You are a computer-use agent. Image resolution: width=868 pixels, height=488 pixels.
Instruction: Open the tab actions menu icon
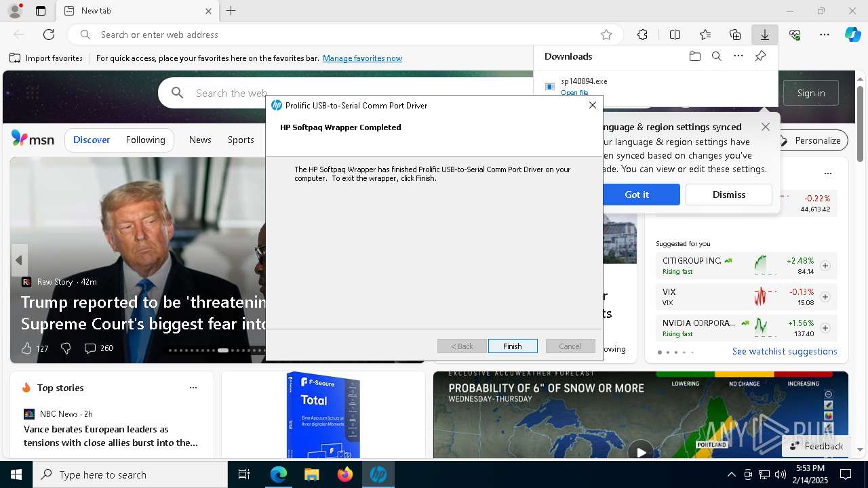[x=41, y=11]
